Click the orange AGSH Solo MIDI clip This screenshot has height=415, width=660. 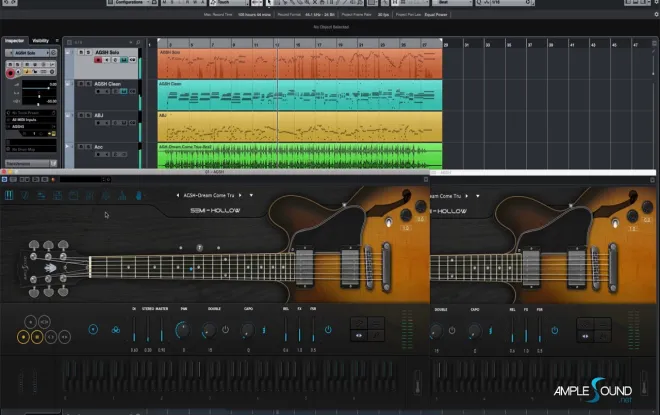click(300, 64)
